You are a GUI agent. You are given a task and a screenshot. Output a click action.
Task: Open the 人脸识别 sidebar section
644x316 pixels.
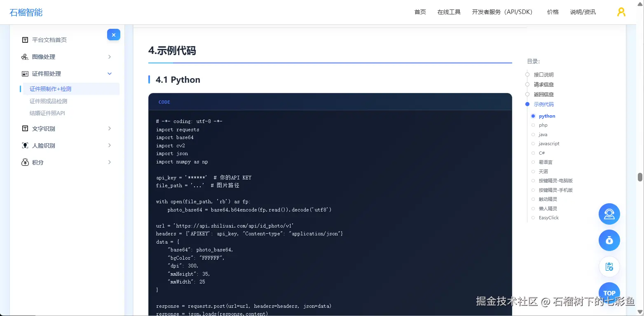pyautogui.click(x=44, y=146)
